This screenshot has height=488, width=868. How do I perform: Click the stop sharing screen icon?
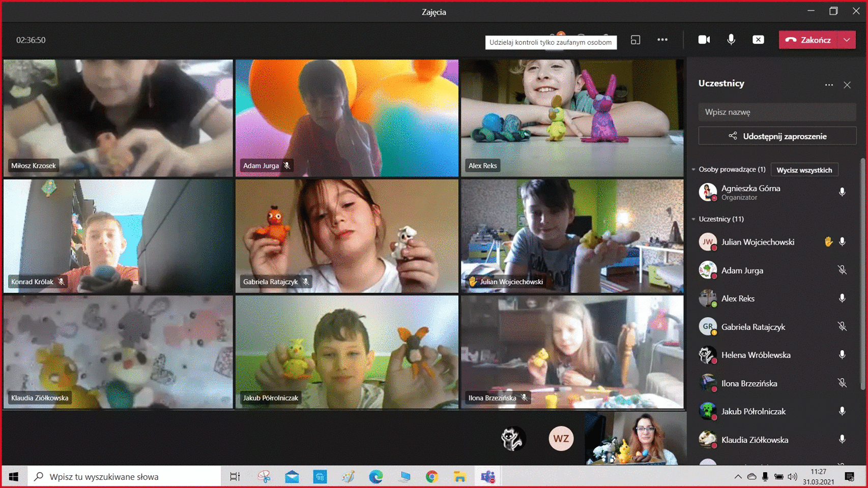point(758,40)
